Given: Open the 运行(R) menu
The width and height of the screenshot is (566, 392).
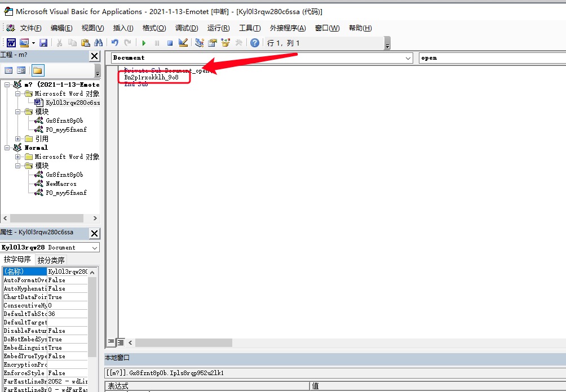Looking at the screenshot, I should click(218, 28).
